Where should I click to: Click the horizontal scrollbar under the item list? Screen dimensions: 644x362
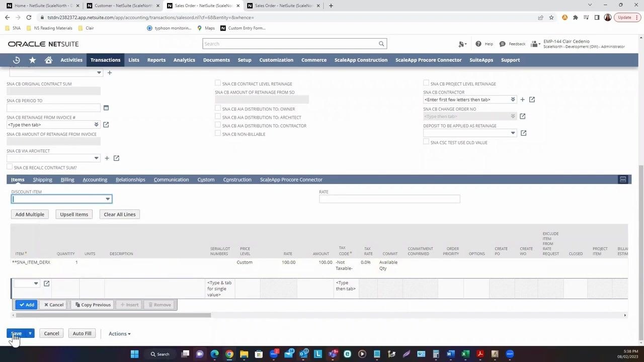tap(113, 316)
